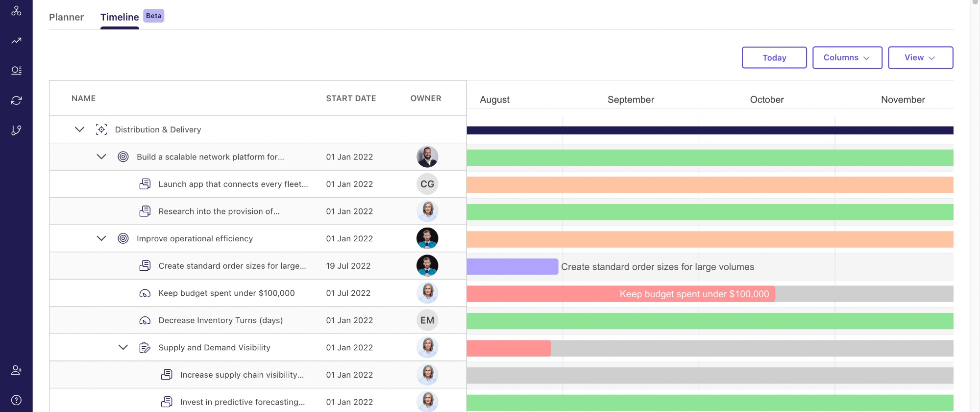Open Launch app that connects every fleet item
The width and height of the screenshot is (980, 412).
click(233, 184)
